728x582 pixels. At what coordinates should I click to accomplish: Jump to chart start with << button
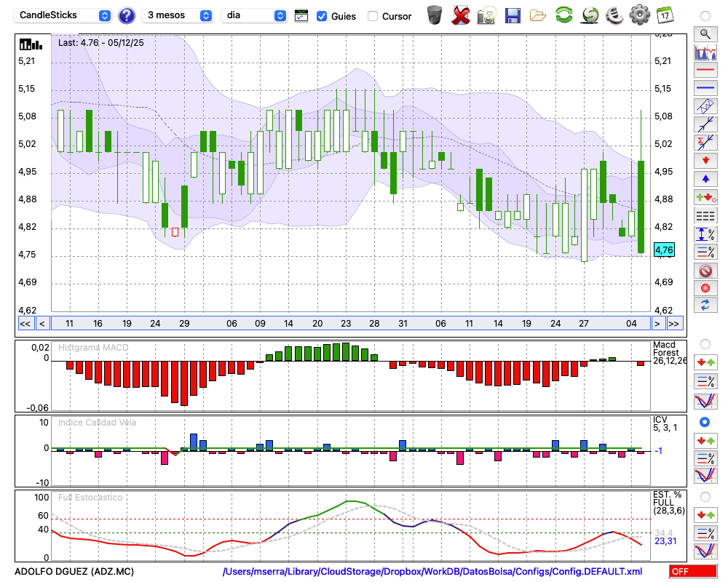tap(25, 324)
